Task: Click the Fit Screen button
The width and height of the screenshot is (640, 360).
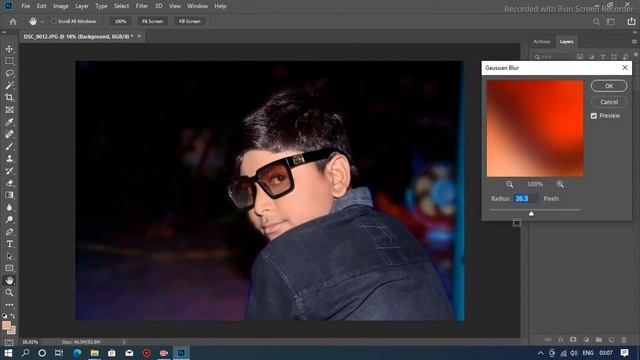Action: [x=153, y=21]
